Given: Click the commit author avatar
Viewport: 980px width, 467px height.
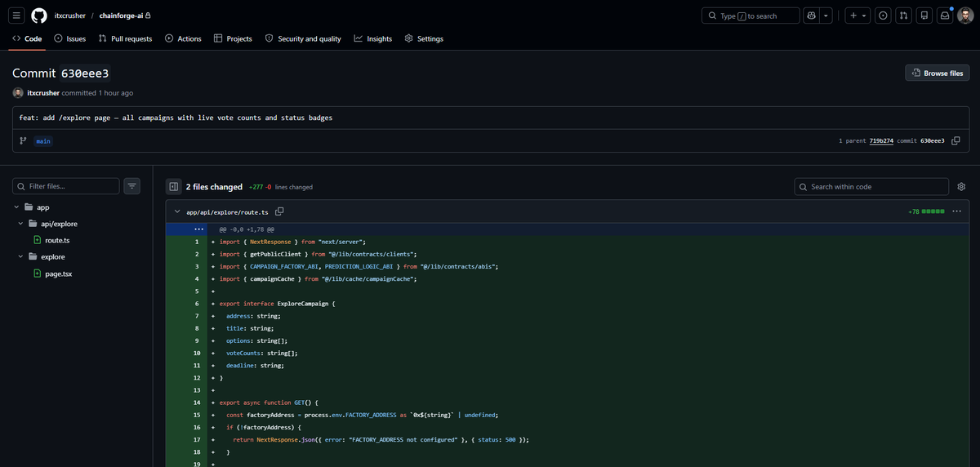Looking at the screenshot, I should [x=18, y=93].
